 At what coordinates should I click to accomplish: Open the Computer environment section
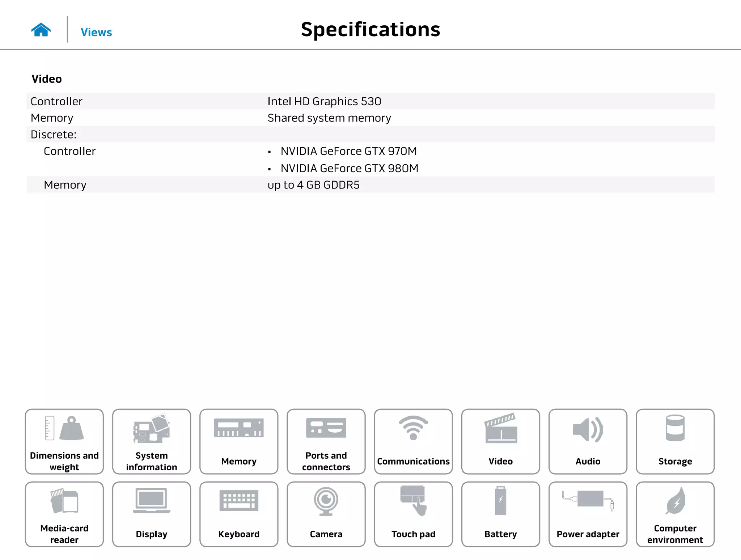point(675,514)
